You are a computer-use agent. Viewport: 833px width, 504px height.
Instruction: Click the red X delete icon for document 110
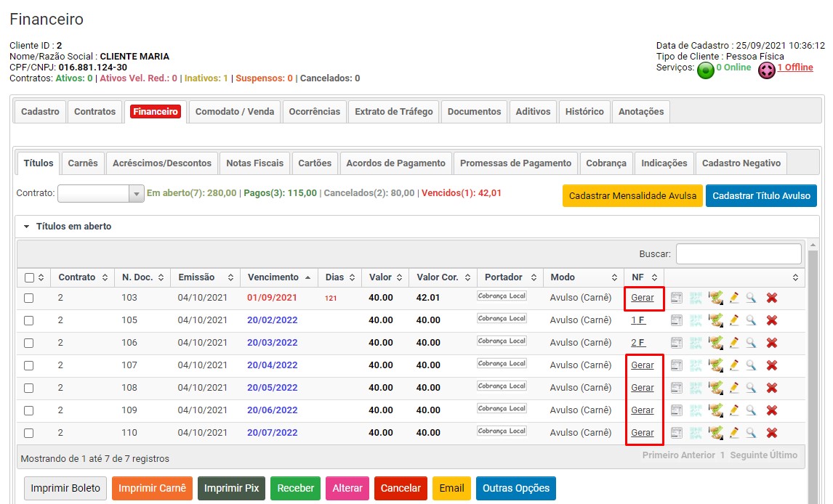(x=772, y=433)
